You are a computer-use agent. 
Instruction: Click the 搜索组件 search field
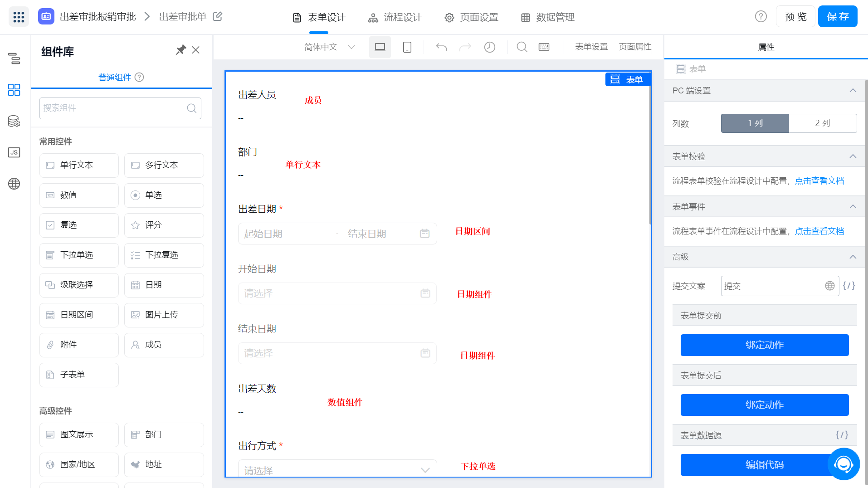(120, 108)
